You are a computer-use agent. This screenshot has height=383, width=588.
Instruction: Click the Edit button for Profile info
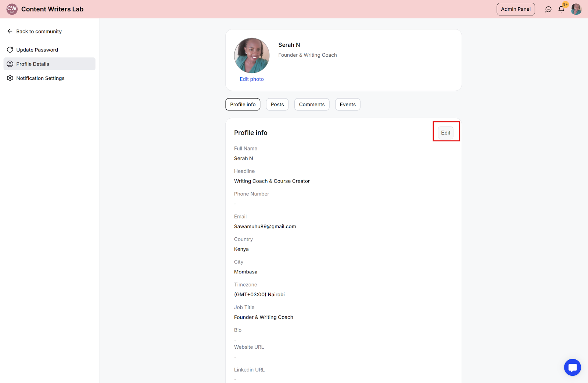[x=446, y=133]
